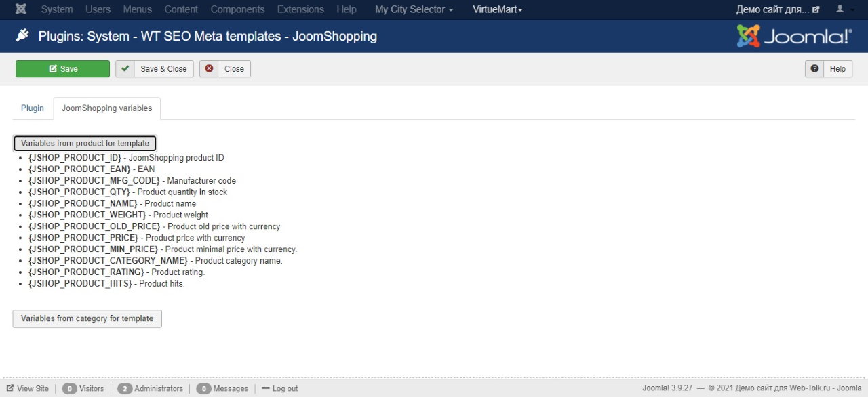This screenshot has height=397, width=868.
Task: Click the Joomla logo icon in top-left
Action: pos(21,9)
